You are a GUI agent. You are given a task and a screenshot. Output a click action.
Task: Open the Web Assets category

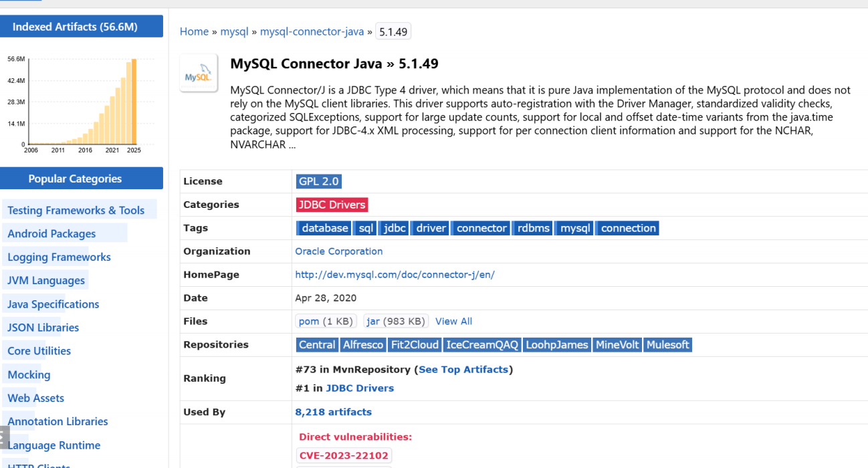click(x=35, y=398)
